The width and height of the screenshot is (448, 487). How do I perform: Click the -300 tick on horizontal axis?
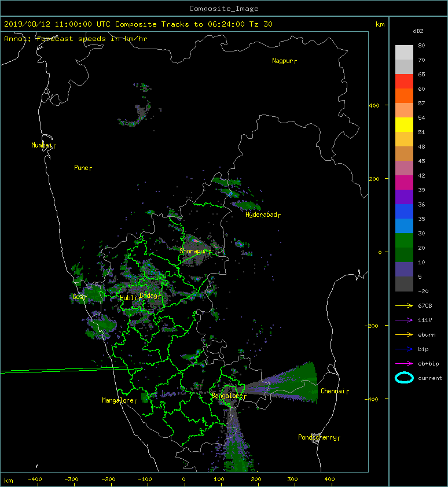[x=71, y=479]
